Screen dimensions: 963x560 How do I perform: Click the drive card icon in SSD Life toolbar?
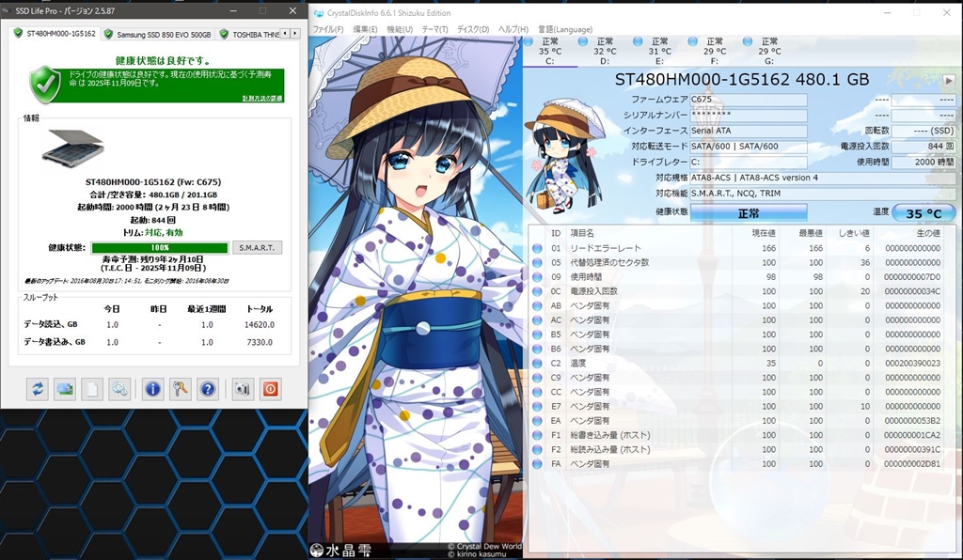coord(65,389)
